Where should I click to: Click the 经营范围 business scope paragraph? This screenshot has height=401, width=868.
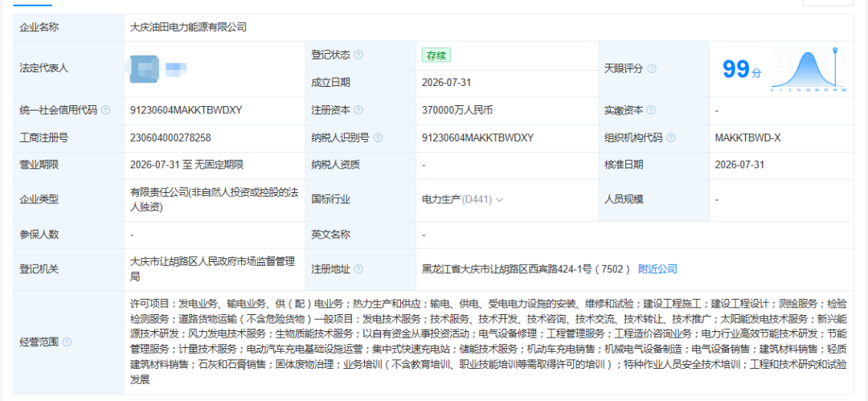[489, 342]
